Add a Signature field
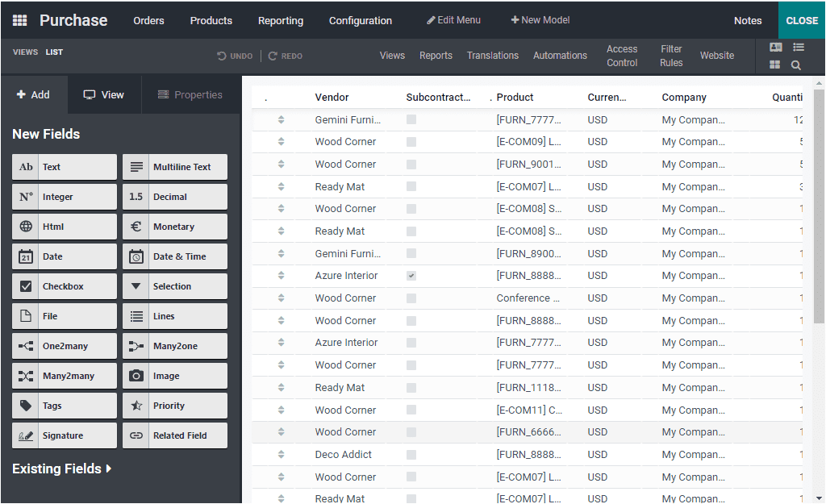 pos(64,435)
